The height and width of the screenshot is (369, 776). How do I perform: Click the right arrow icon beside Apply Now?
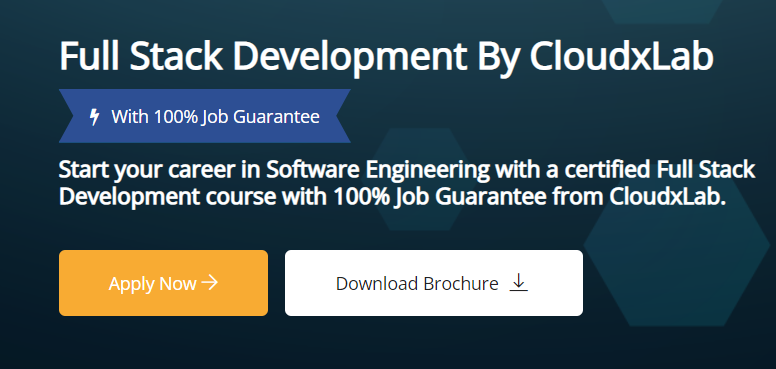(210, 283)
